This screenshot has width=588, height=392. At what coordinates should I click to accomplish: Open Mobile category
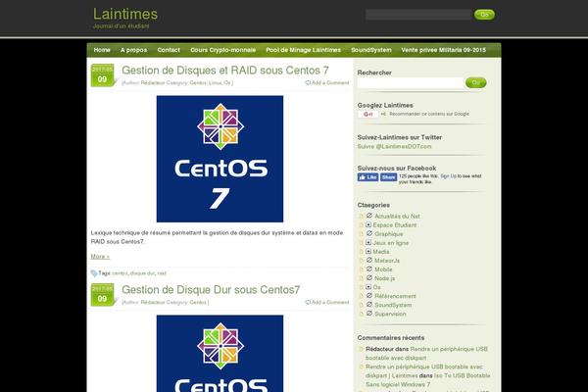[x=383, y=269]
